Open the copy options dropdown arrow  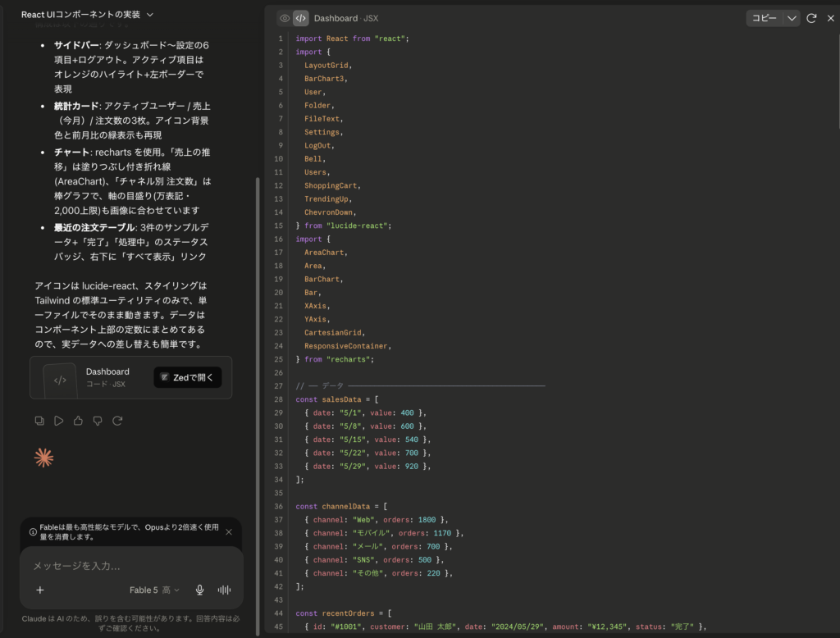(x=792, y=18)
